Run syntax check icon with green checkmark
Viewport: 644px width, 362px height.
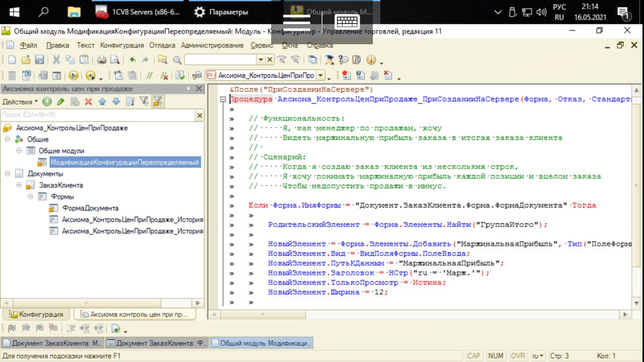pyautogui.click(x=180, y=75)
